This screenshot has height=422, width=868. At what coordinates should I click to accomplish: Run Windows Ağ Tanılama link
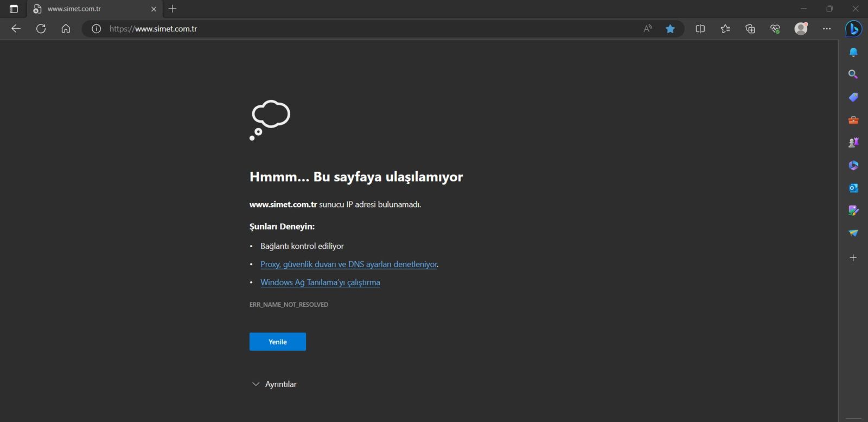[320, 282]
